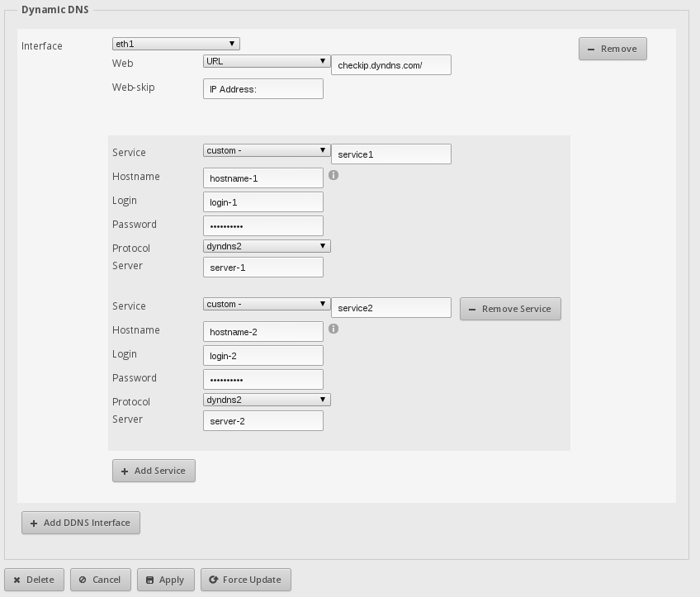Click the info icon beside hostname-1 field

pyautogui.click(x=333, y=175)
